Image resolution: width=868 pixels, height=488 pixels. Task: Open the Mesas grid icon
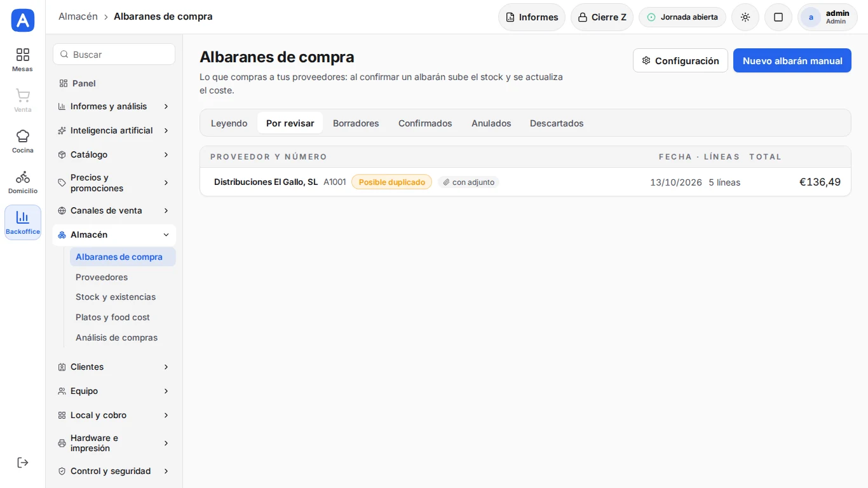[x=23, y=60]
